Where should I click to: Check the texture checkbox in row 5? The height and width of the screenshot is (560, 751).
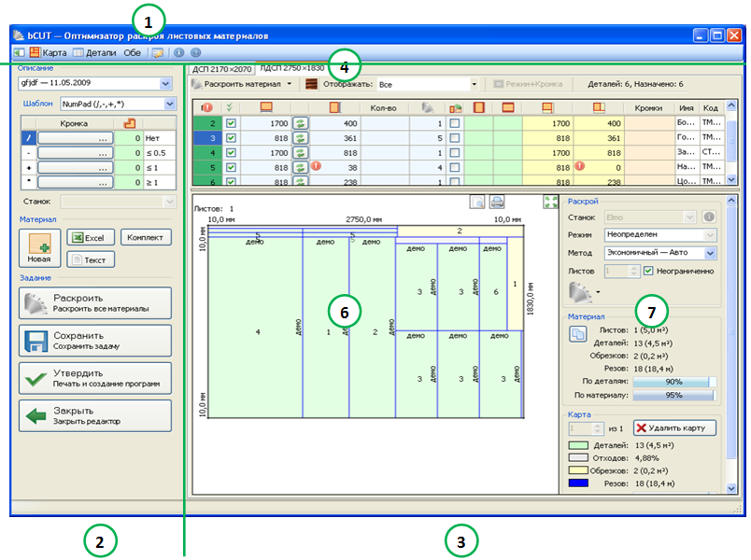pos(455,168)
